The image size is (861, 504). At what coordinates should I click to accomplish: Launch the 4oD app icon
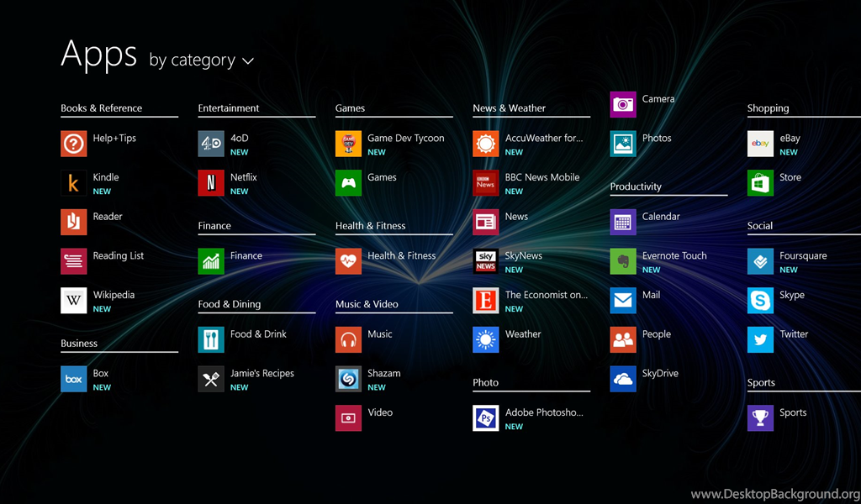pyautogui.click(x=211, y=144)
